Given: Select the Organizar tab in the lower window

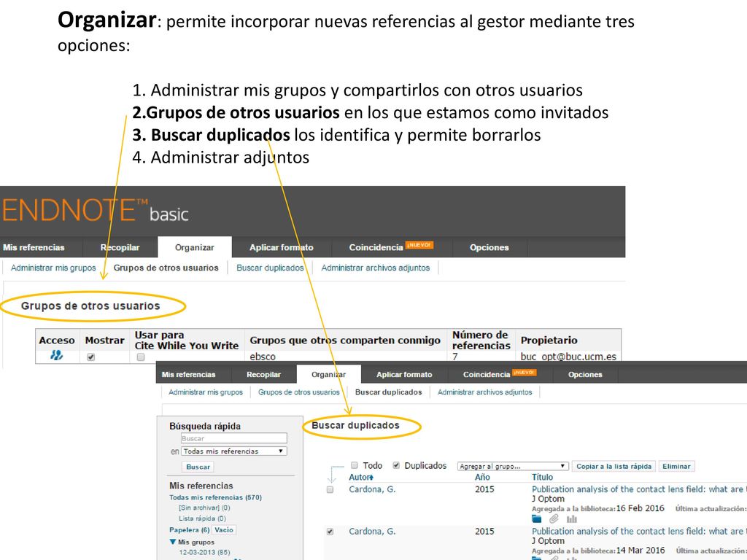Looking at the screenshot, I should (329, 374).
